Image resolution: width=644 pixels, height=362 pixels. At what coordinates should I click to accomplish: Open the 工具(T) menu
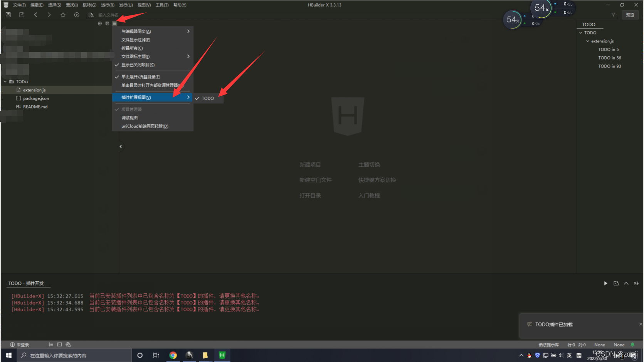(162, 5)
